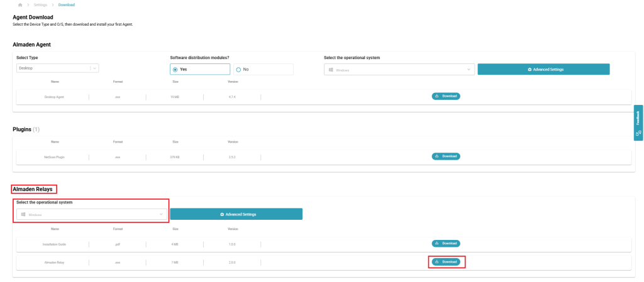The image size is (644, 282).
Task: Select No for software distribution modules
Action: click(x=264, y=69)
